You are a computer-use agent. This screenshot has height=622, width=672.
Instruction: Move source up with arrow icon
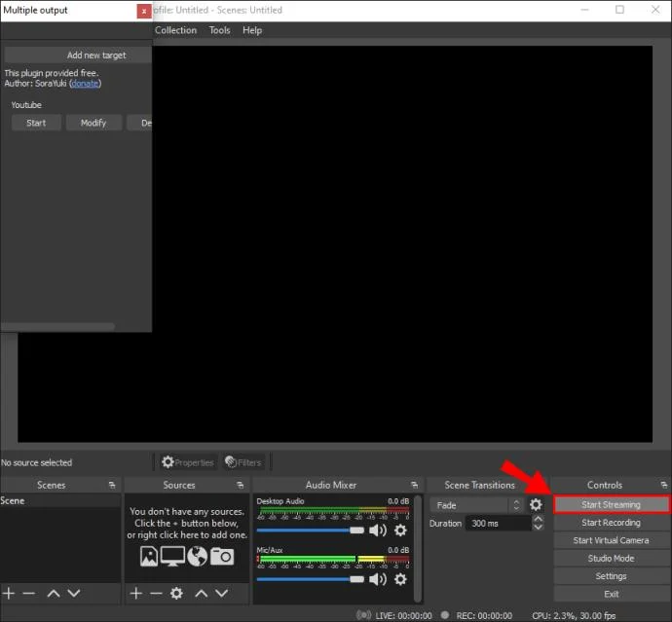coord(201,594)
